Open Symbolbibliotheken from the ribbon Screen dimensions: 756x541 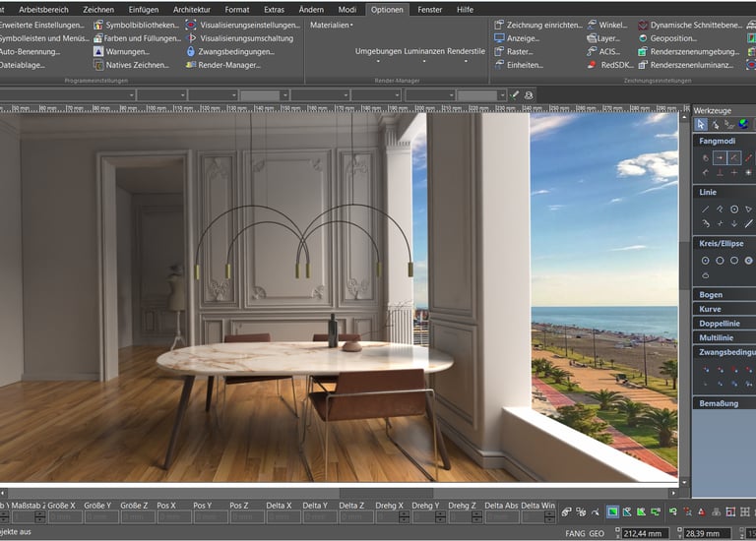click(136, 25)
